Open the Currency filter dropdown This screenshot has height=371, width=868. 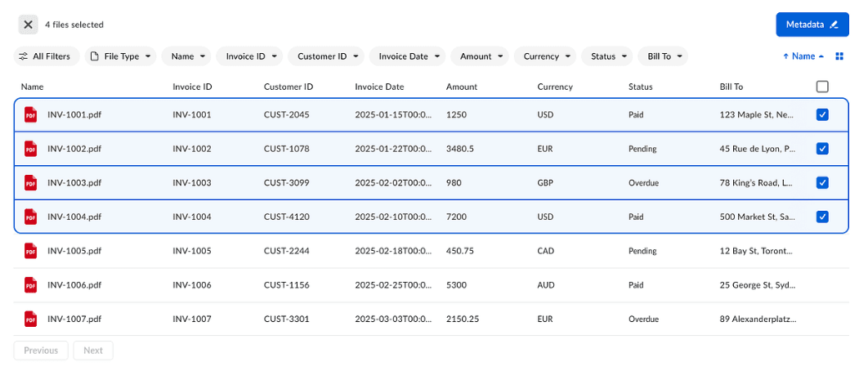click(x=545, y=56)
